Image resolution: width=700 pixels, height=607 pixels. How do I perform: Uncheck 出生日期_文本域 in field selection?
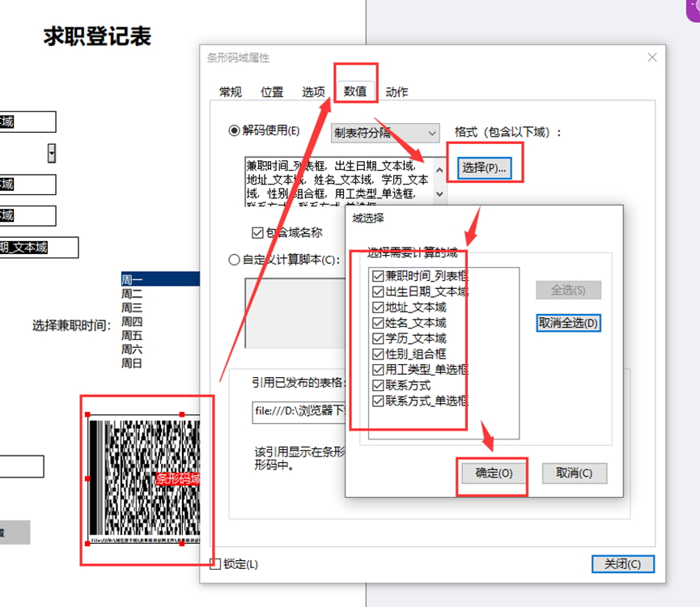click(378, 292)
